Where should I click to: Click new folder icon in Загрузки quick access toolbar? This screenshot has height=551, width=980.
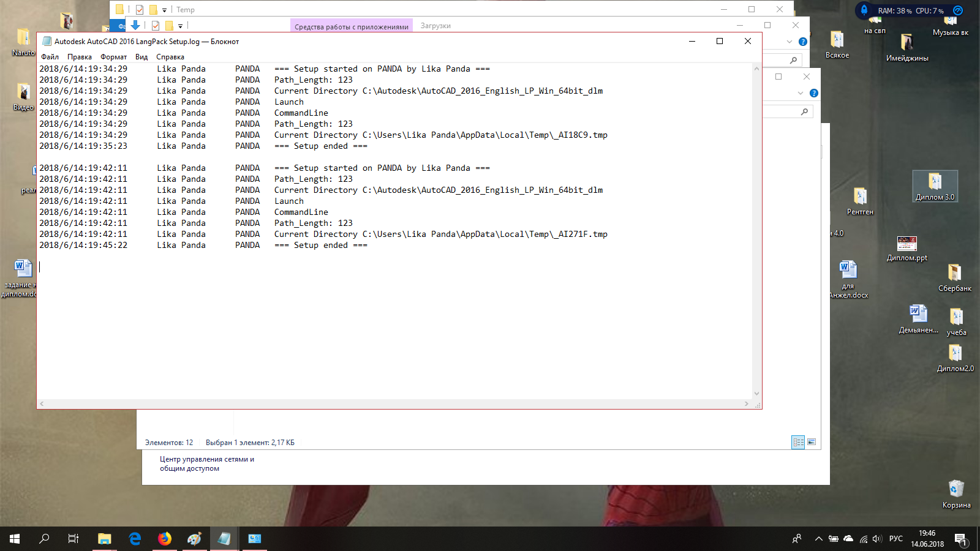click(x=169, y=26)
